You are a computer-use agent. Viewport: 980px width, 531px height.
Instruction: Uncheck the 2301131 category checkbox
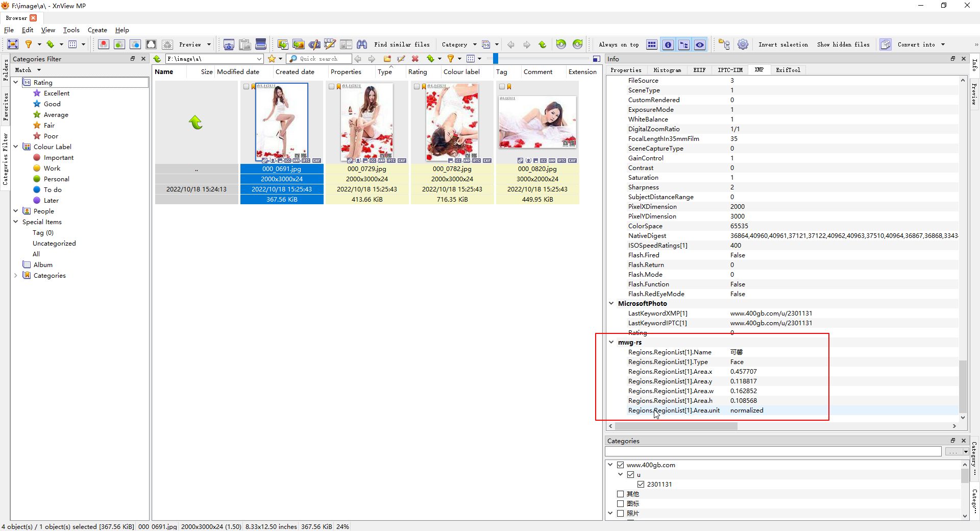click(641, 484)
